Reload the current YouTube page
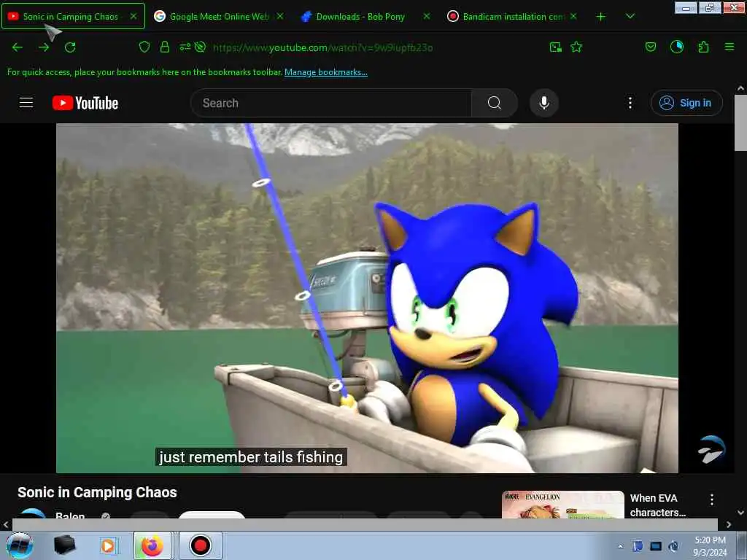747x560 pixels. point(70,47)
